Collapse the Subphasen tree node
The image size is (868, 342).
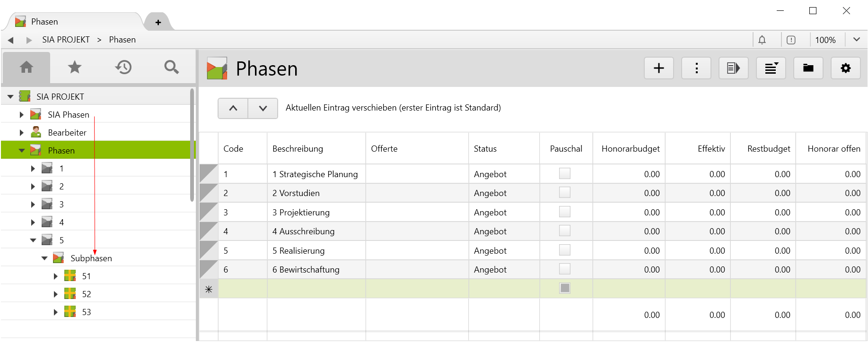[x=44, y=258]
